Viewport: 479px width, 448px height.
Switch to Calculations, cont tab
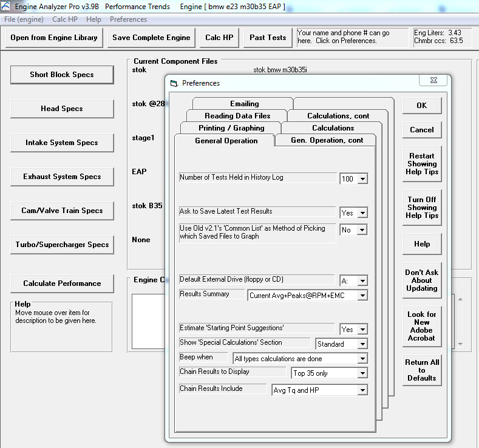338,116
